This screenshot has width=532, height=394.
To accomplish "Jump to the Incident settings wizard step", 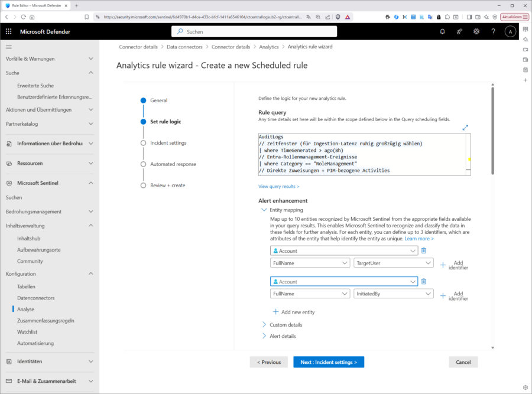I will pos(168,143).
